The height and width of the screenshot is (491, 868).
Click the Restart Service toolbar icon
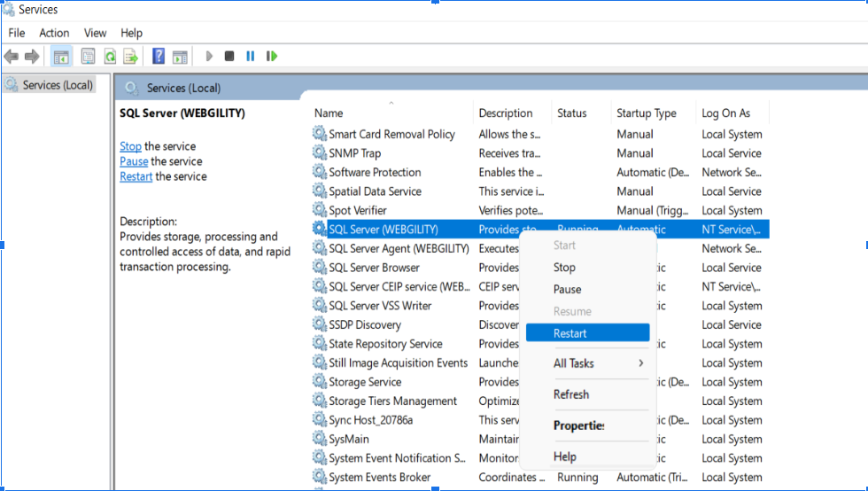271,56
